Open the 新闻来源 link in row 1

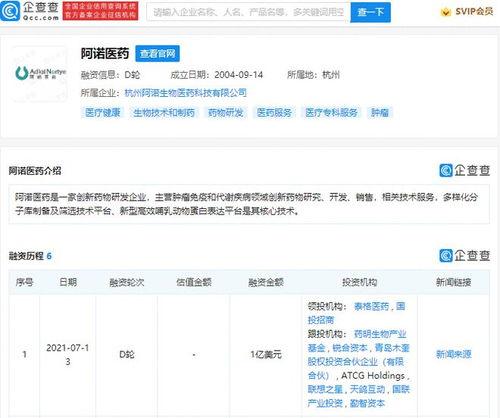tap(454, 354)
